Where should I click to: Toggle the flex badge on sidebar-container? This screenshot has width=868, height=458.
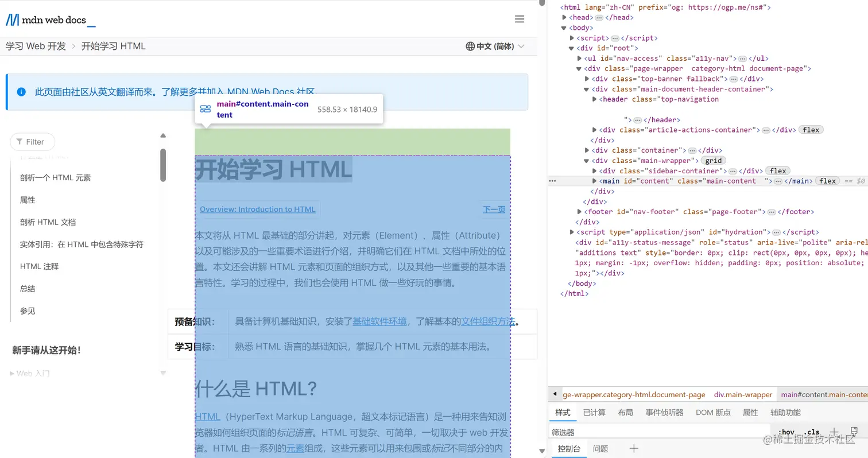[778, 170]
